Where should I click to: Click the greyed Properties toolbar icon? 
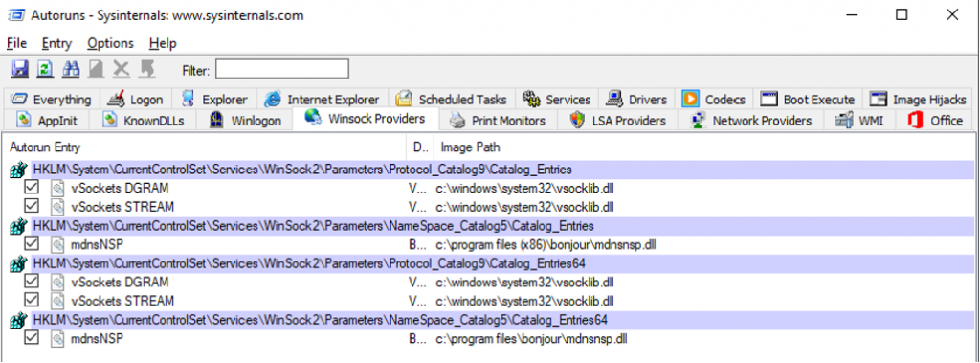coord(96,68)
